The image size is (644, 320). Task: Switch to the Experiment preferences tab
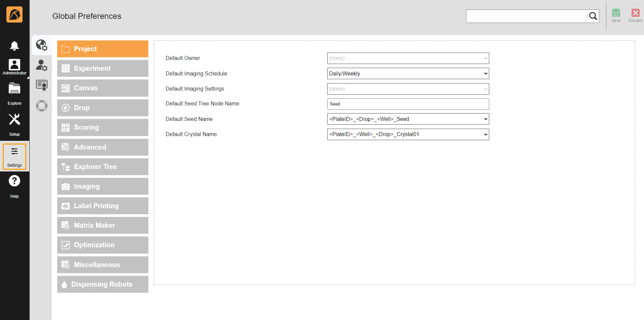(x=103, y=68)
